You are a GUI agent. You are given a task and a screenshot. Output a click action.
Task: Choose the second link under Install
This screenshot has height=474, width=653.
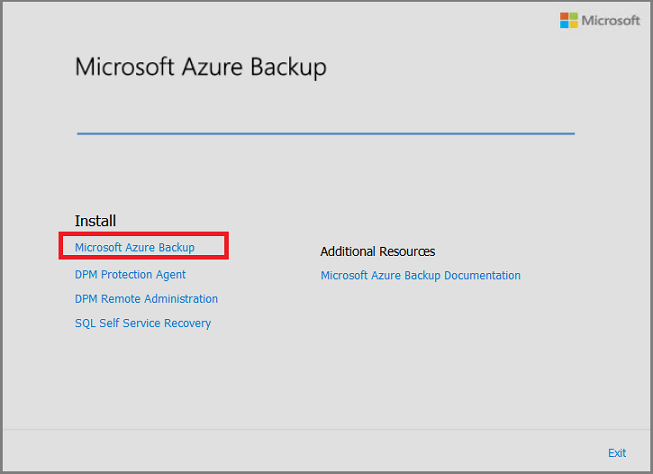130,274
